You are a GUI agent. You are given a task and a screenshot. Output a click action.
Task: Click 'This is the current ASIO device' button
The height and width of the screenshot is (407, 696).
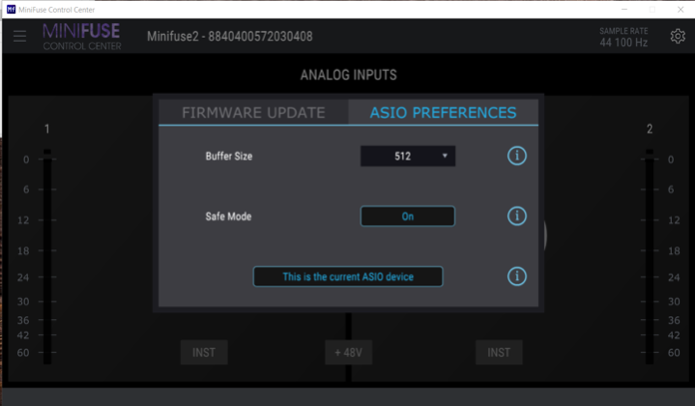pos(348,277)
